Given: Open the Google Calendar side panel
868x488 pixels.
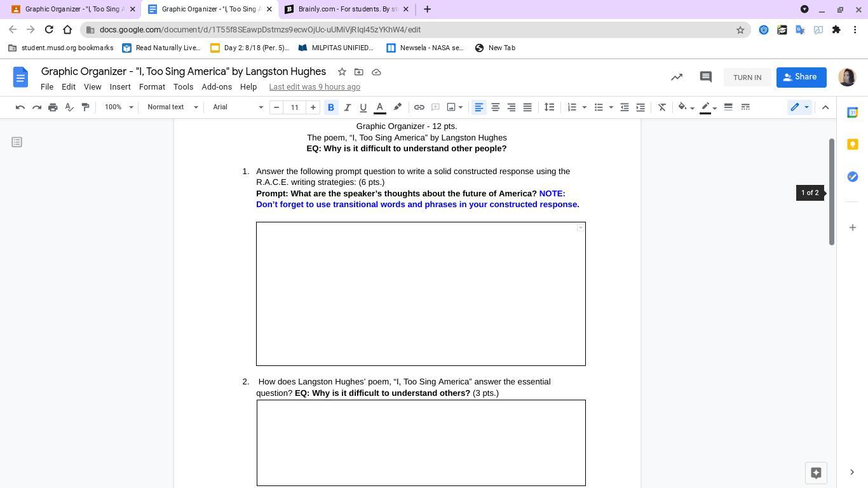Looking at the screenshot, I should click(853, 112).
